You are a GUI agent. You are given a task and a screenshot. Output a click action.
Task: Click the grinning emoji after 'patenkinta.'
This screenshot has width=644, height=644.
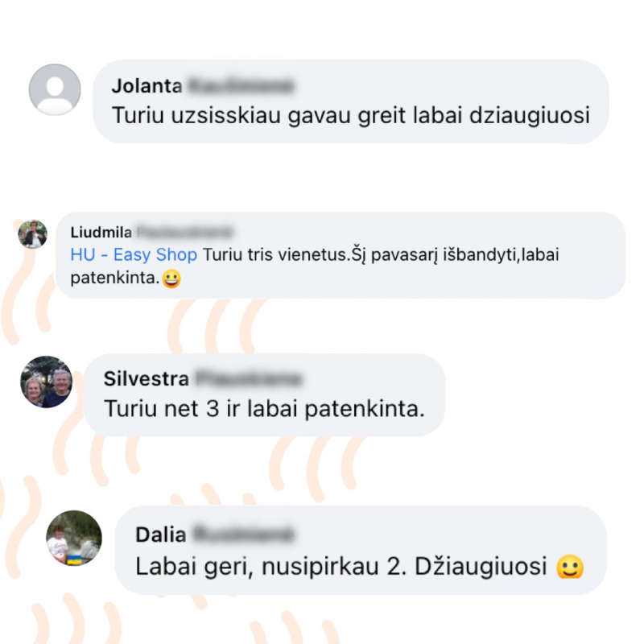171,279
